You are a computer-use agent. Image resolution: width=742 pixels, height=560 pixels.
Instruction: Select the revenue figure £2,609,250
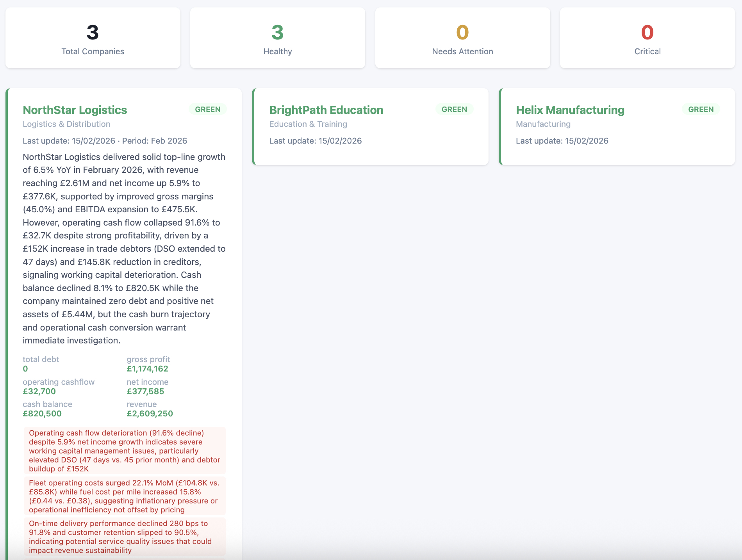pos(150,414)
